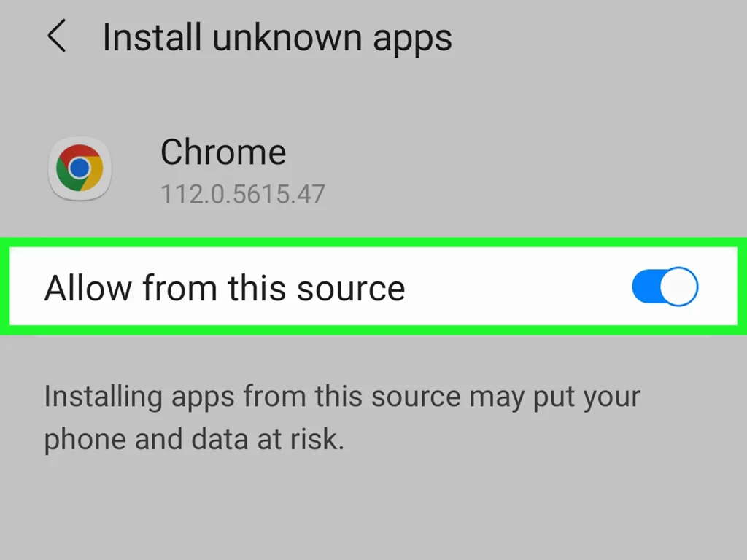Select the highlighted permission row
Image resolution: width=747 pixels, height=560 pixels.
pos(365,287)
